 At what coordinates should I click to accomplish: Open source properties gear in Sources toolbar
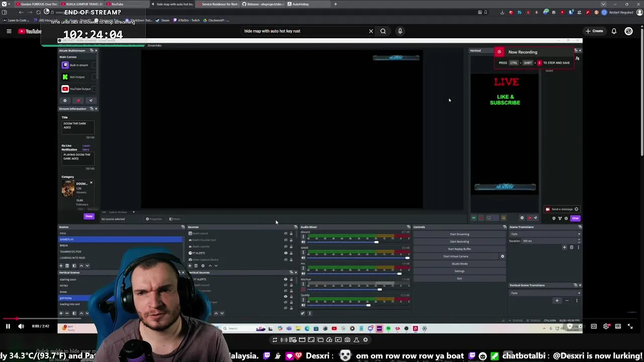[x=203, y=265]
